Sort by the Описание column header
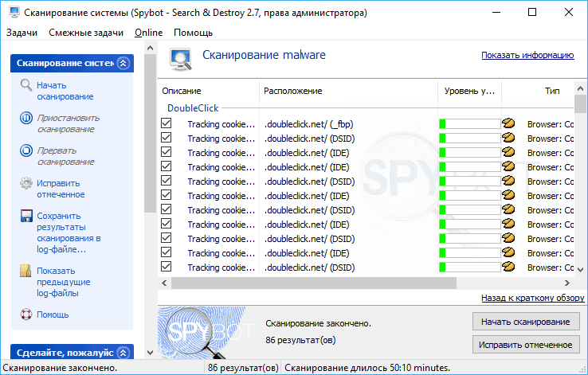Screen dimensions: 588x375 point(209,91)
